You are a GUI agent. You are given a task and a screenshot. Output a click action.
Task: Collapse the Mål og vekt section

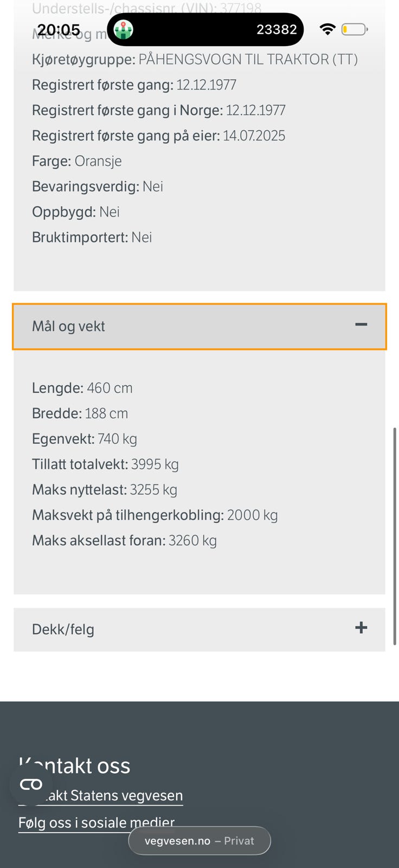tap(200, 326)
